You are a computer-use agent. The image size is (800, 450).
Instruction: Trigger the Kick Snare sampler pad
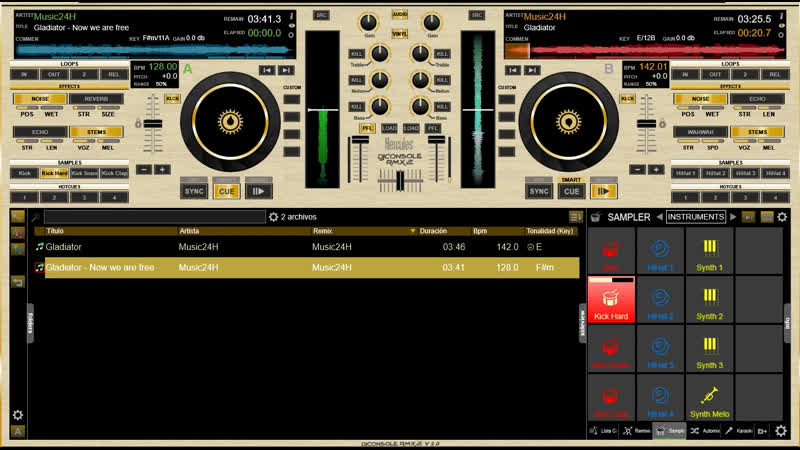click(611, 348)
